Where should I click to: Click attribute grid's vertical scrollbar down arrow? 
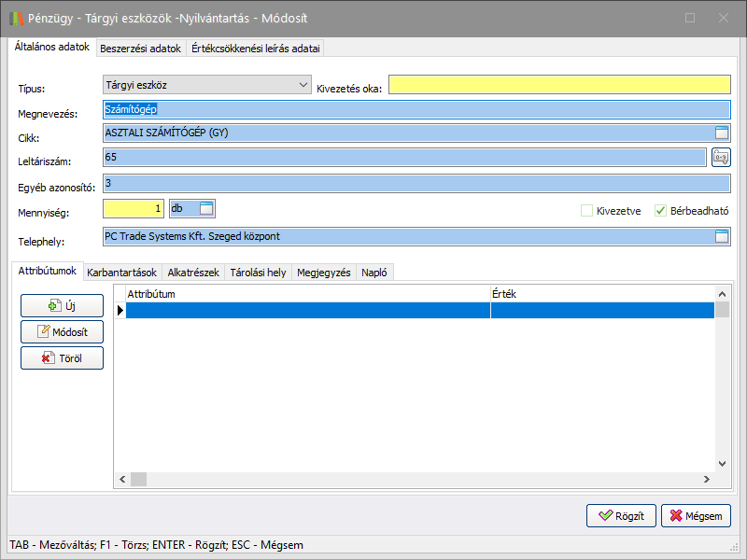point(722,464)
